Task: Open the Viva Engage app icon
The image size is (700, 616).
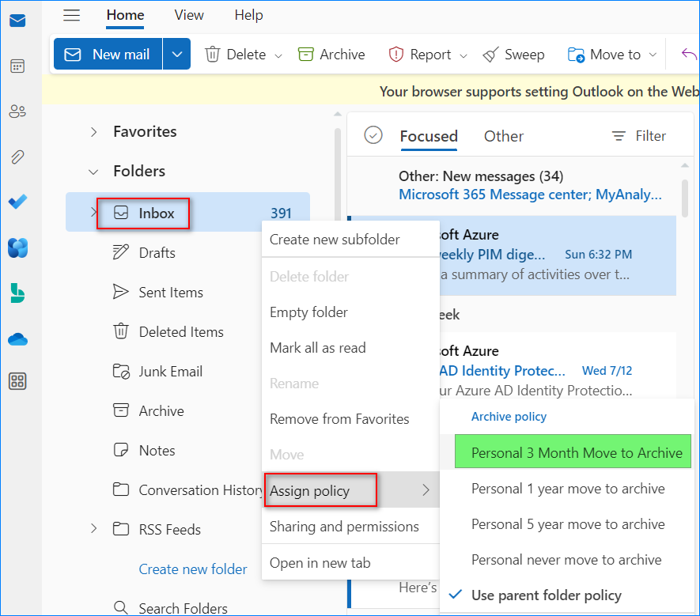Action: coord(17,248)
